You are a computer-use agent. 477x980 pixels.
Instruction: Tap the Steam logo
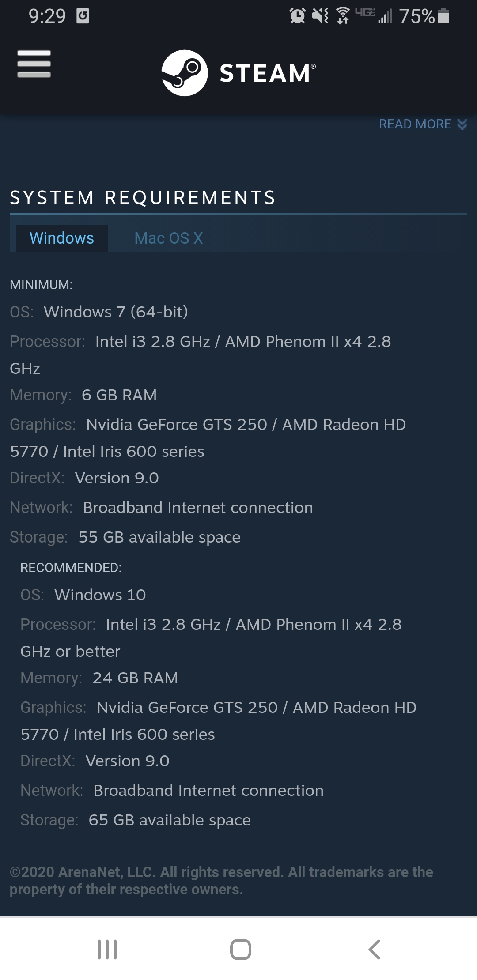238,72
